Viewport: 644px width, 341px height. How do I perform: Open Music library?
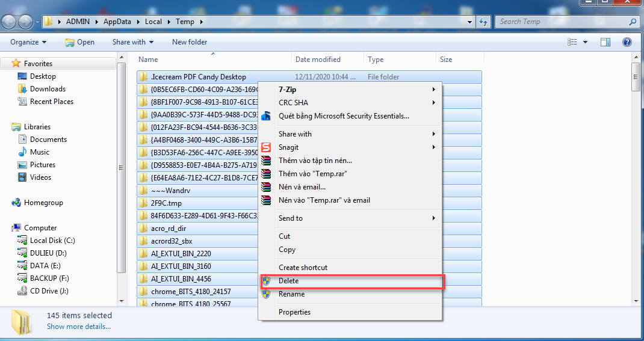[x=40, y=152]
